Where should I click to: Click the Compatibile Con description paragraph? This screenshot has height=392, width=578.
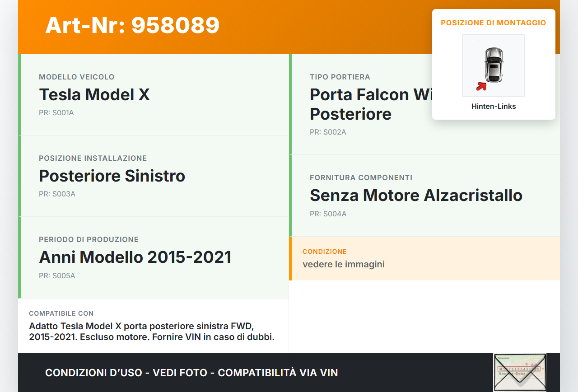pos(152,331)
